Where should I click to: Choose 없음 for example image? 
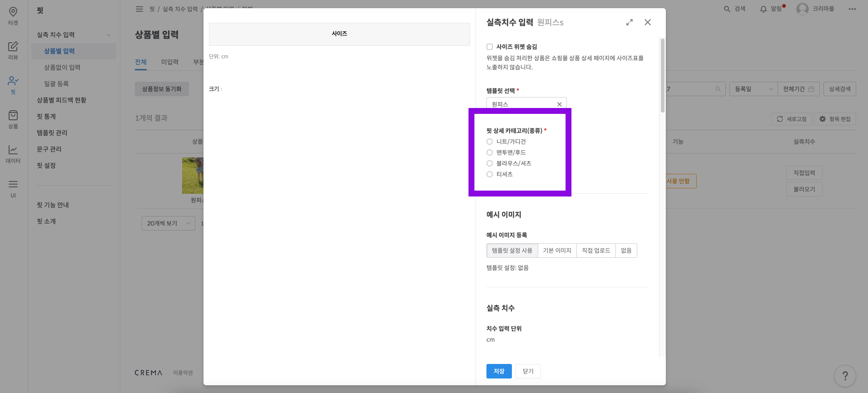pyautogui.click(x=626, y=251)
